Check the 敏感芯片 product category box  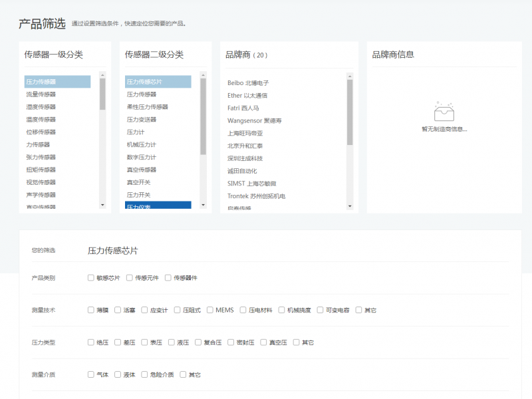(x=91, y=278)
